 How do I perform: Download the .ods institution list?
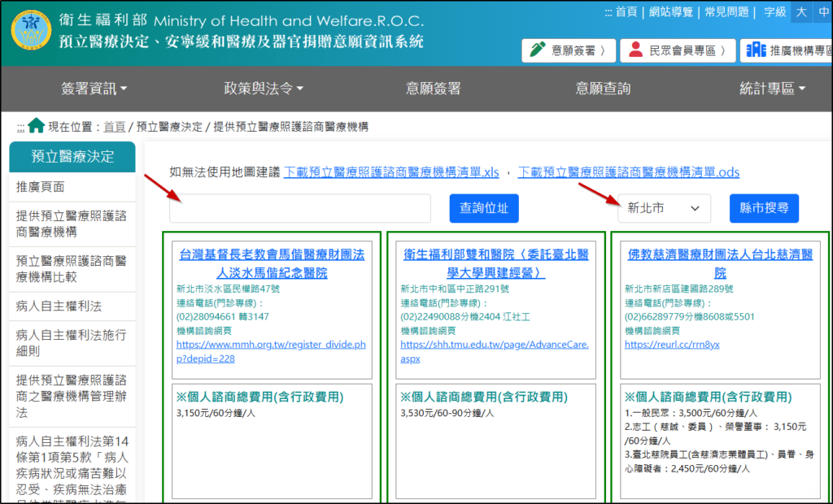point(628,172)
